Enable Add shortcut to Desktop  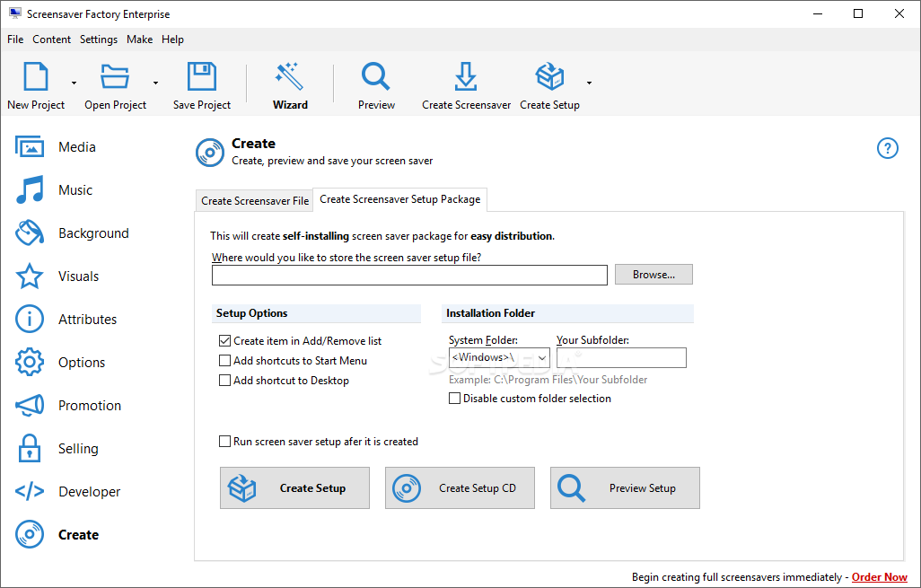tap(284, 381)
